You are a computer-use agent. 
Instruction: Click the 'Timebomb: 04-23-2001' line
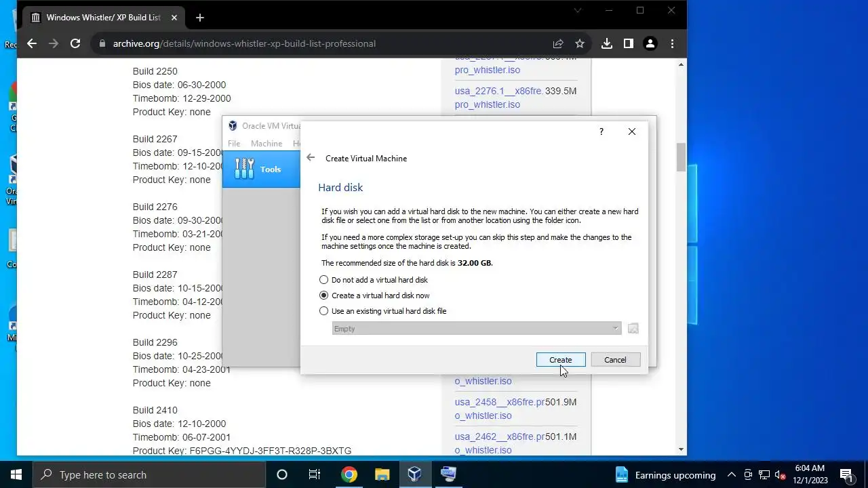pos(182,369)
